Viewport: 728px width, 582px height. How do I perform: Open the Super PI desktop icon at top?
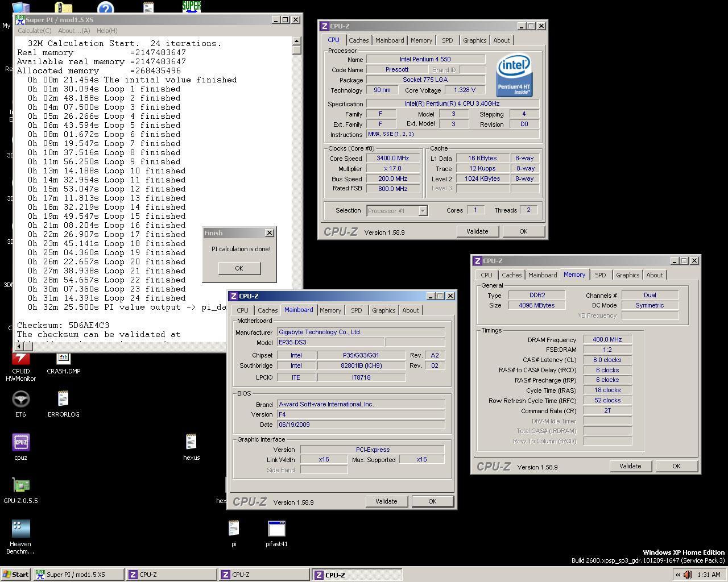(191, 6)
